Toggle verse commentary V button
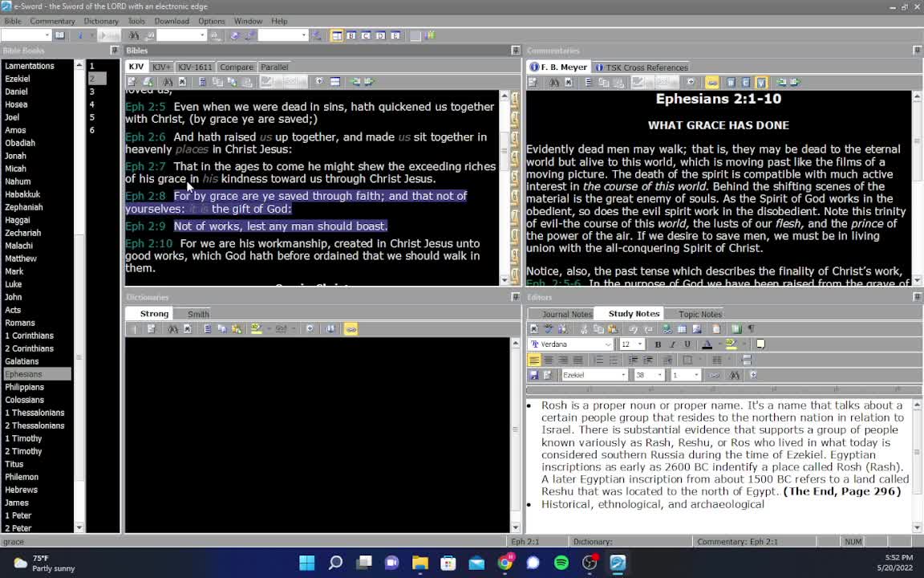The height and width of the screenshot is (578, 924). tap(760, 83)
